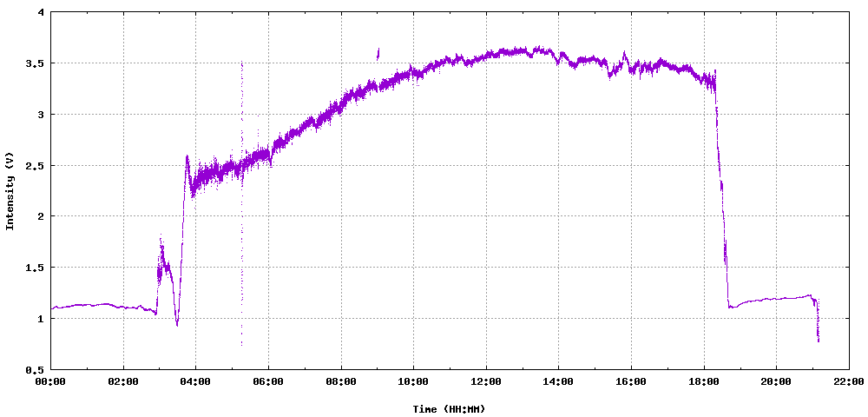This screenshot has width=868, height=417.
Task: Click the '08:00' x-axis time label
Action: click(x=341, y=382)
